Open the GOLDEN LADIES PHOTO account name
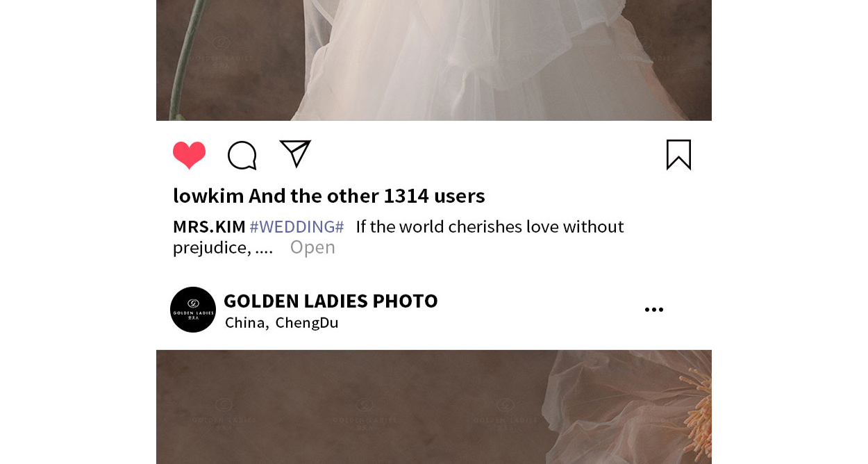 pos(331,301)
